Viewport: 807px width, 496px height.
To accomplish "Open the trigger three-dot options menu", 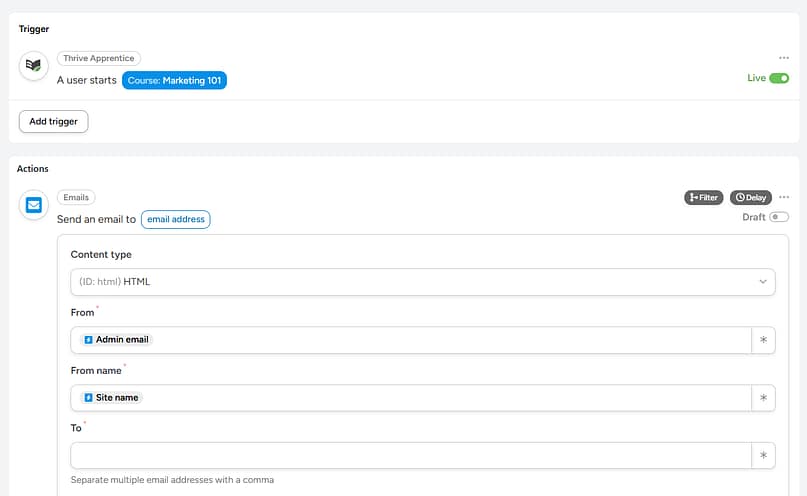I will (x=784, y=58).
